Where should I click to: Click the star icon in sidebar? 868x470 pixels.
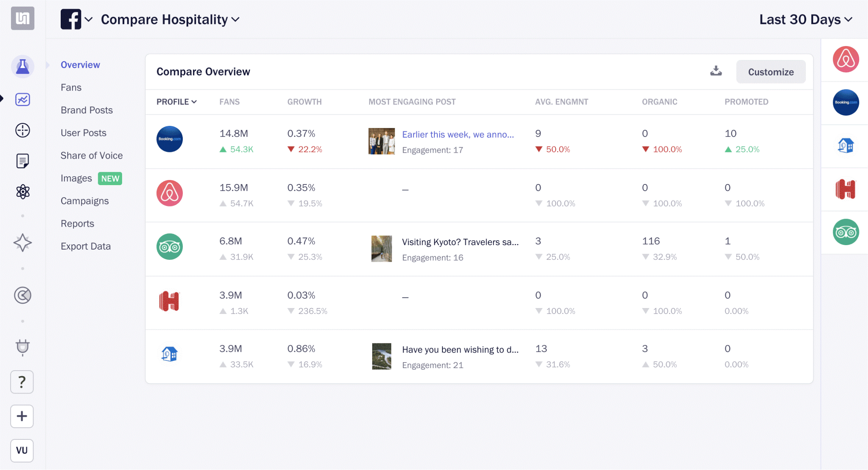pos(22,243)
